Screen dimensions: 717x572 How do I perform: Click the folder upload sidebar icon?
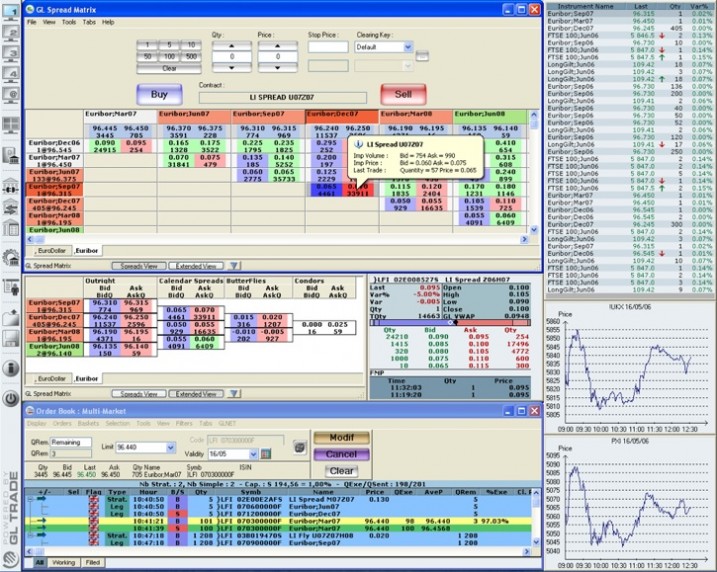11,318
